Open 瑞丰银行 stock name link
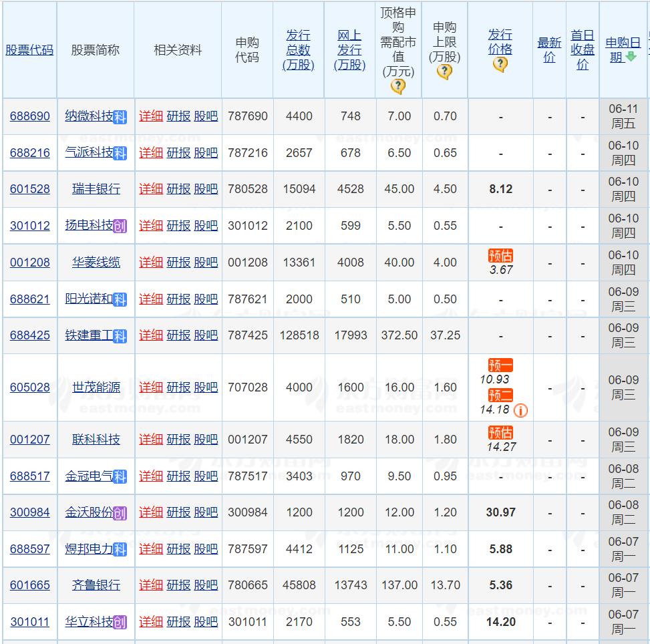Image resolution: width=650 pixels, height=644 pixels. tap(96, 189)
